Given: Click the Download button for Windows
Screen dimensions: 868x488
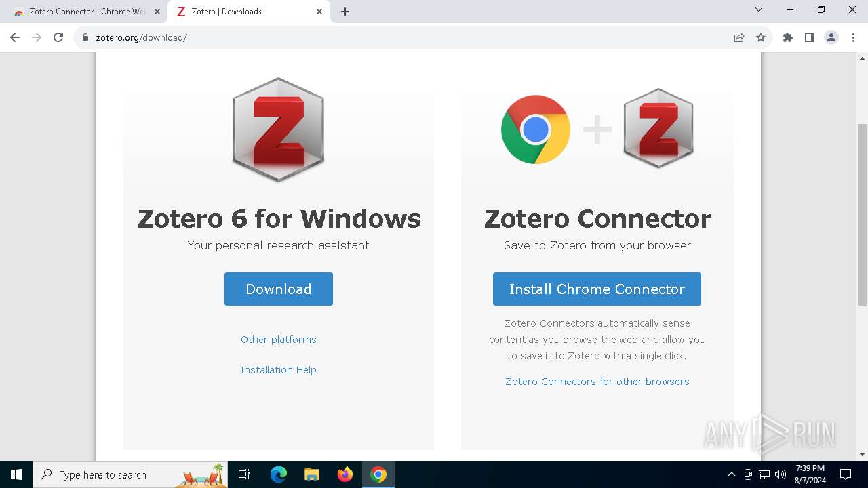Looking at the screenshot, I should [x=279, y=289].
